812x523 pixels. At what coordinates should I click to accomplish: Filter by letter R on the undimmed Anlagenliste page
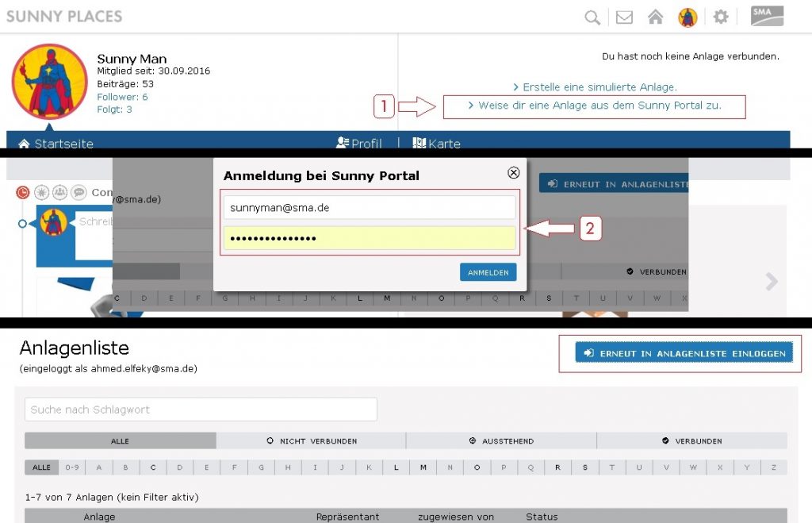pos(557,467)
